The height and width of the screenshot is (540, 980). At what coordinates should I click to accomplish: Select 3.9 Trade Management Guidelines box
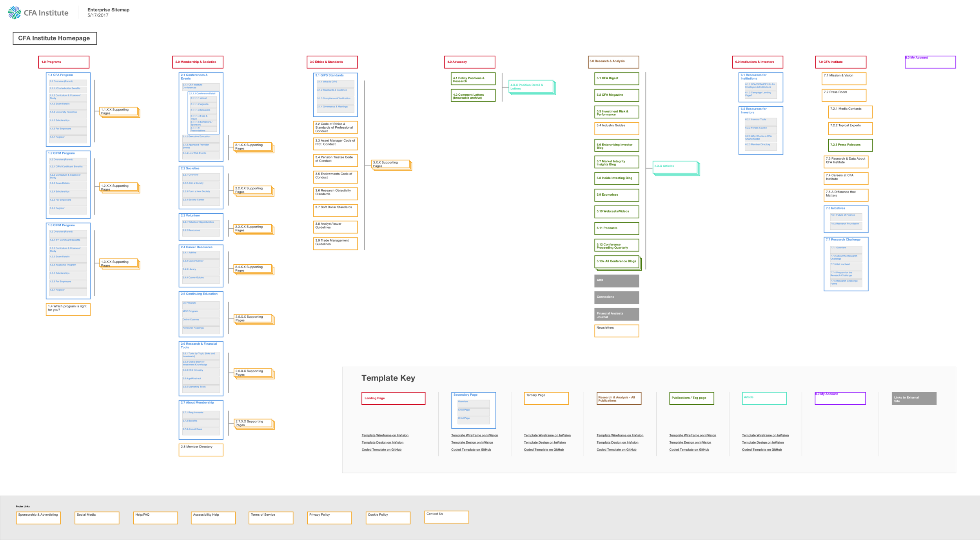click(x=336, y=244)
